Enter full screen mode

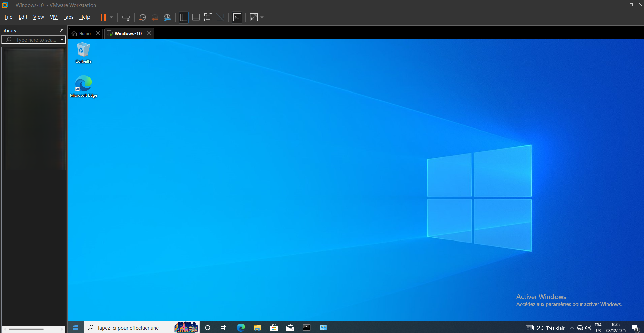pyautogui.click(x=208, y=17)
